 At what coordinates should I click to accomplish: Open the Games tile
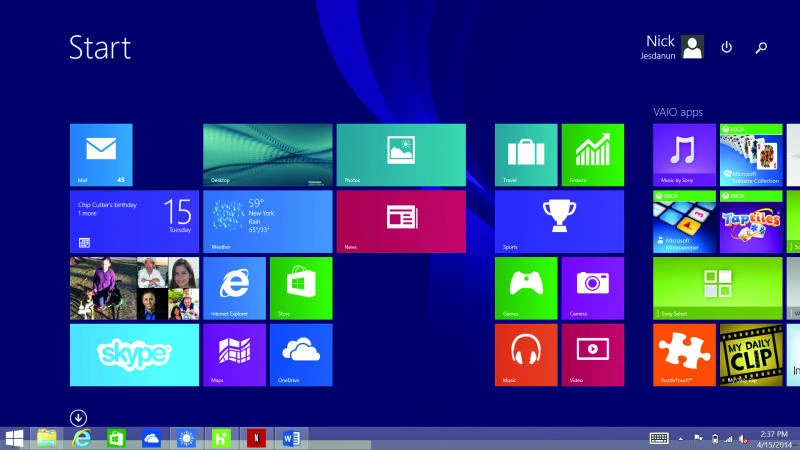pyautogui.click(x=526, y=288)
